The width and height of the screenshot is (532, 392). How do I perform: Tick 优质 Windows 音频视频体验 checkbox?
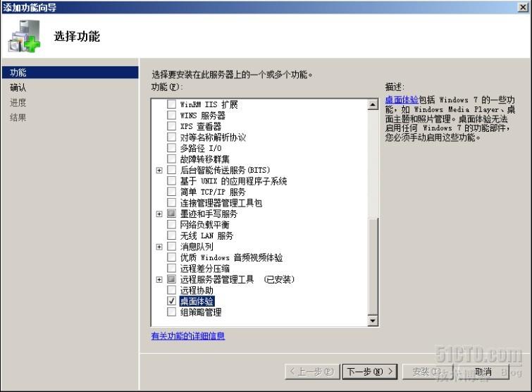pos(172,257)
